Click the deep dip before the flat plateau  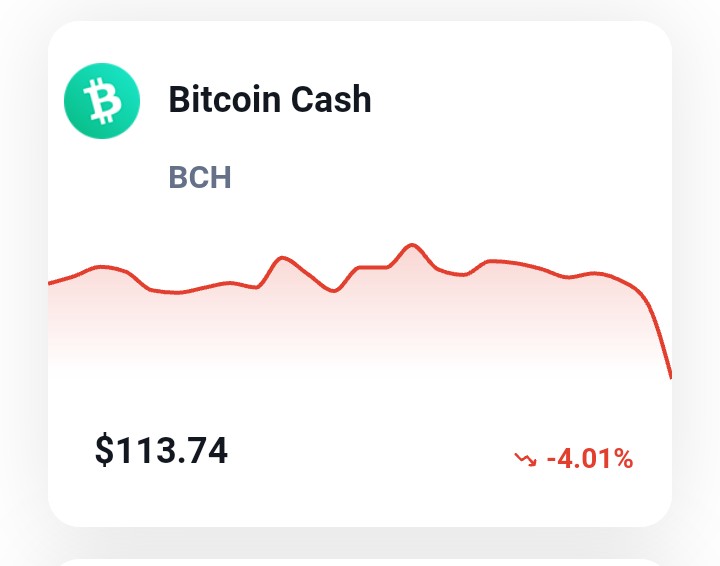click(334, 290)
